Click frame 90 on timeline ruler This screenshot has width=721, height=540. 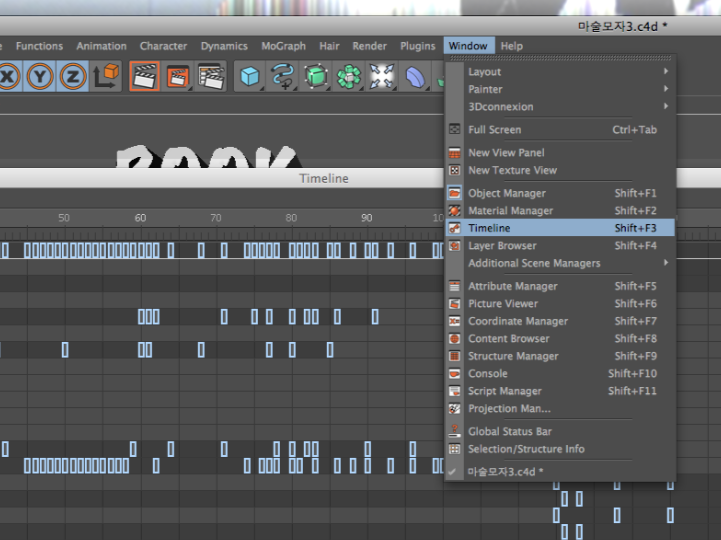click(366, 218)
